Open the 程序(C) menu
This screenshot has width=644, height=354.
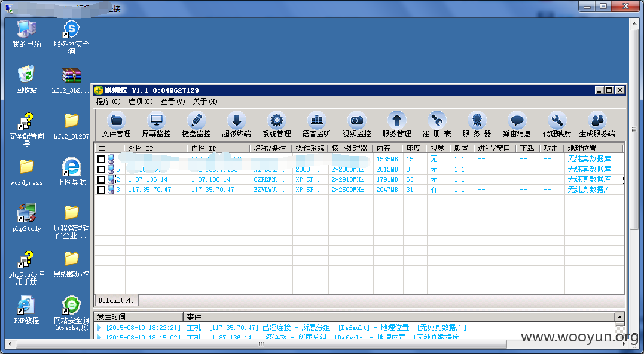(x=108, y=102)
